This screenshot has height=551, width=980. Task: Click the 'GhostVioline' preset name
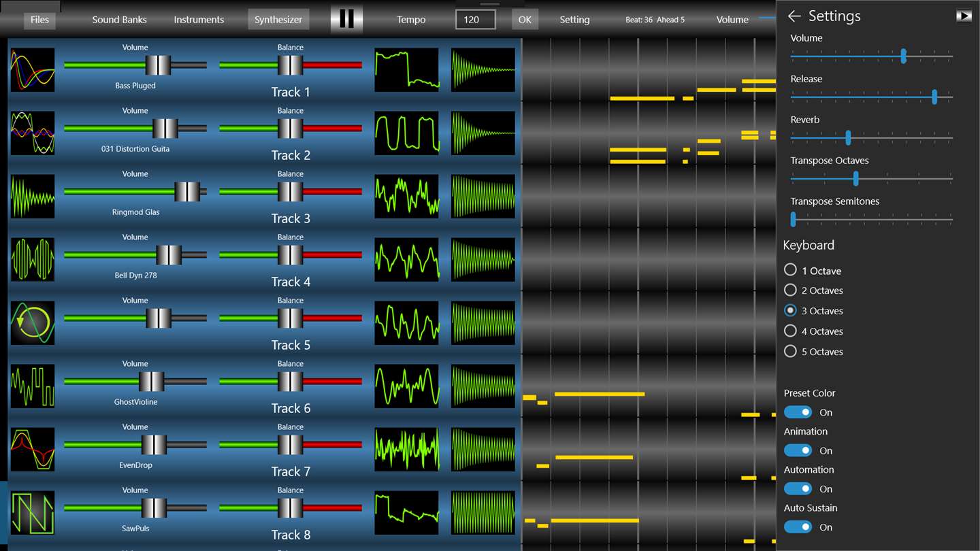[135, 402]
